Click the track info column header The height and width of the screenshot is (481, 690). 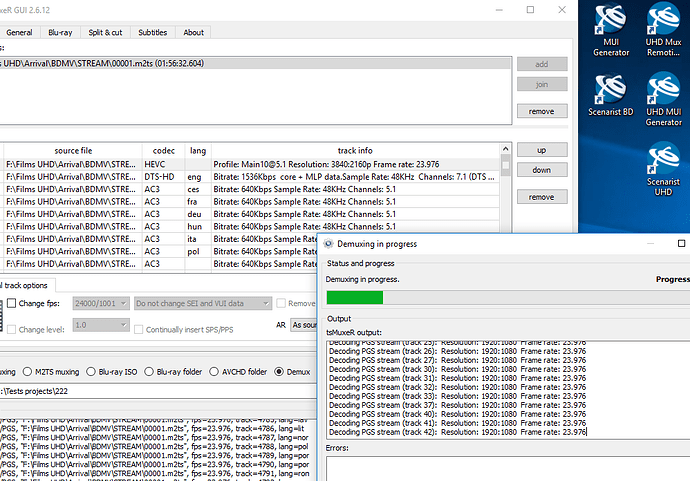[x=356, y=151]
